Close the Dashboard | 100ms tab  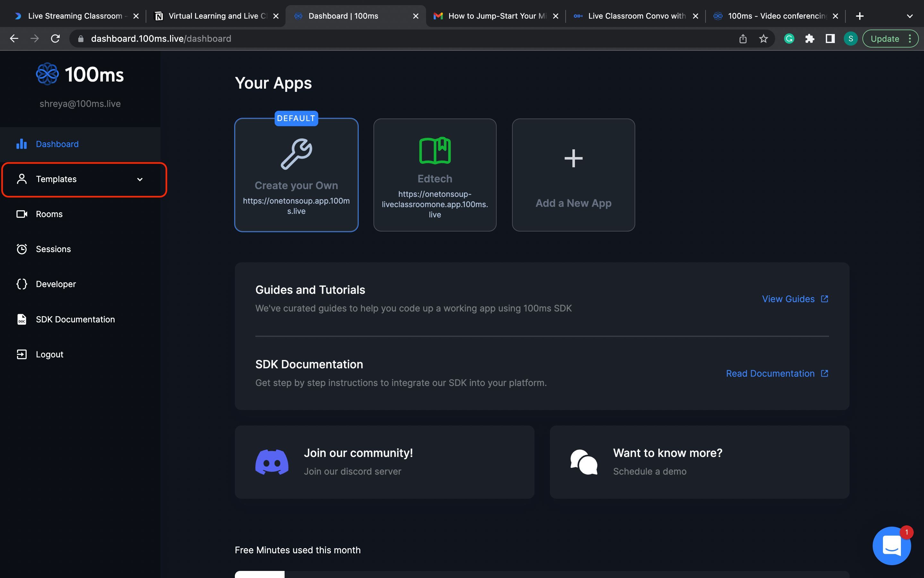(416, 16)
